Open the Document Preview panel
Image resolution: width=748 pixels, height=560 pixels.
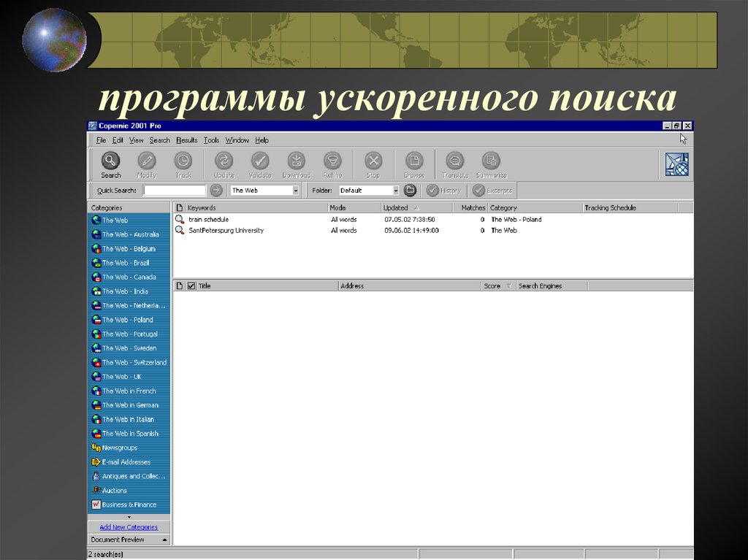pos(116,539)
